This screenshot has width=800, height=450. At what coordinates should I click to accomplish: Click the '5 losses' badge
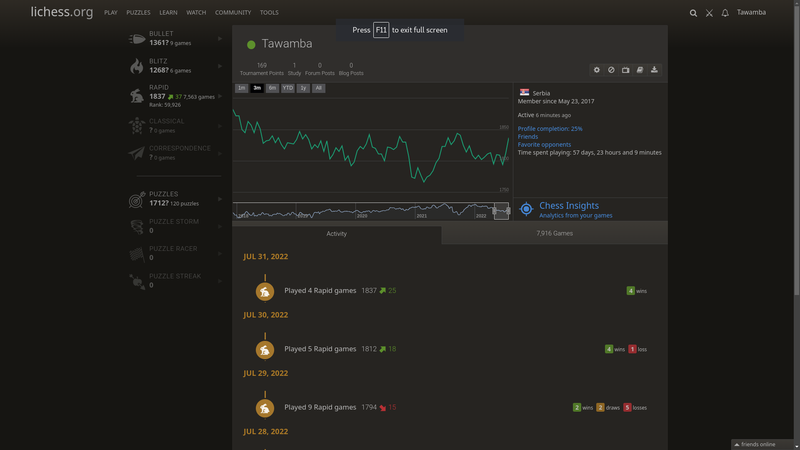(x=635, y=408)
